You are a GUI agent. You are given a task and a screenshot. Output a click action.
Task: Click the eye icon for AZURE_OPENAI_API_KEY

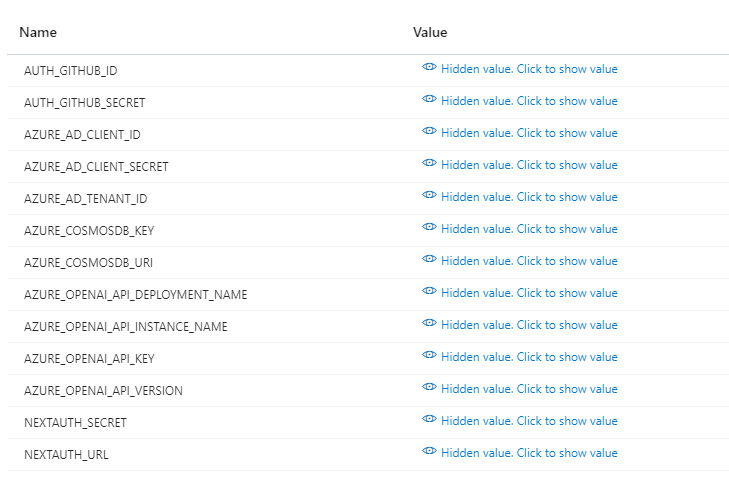[x=429, y=355]
